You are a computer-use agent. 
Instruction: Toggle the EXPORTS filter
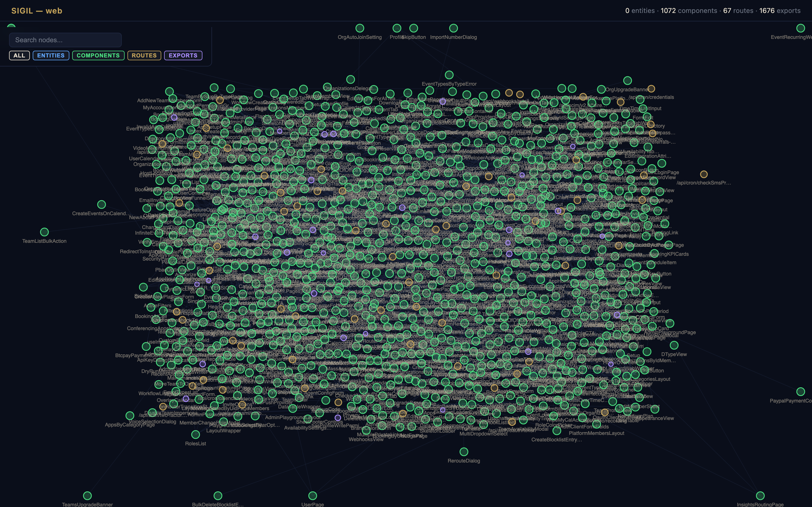(183, 55)
